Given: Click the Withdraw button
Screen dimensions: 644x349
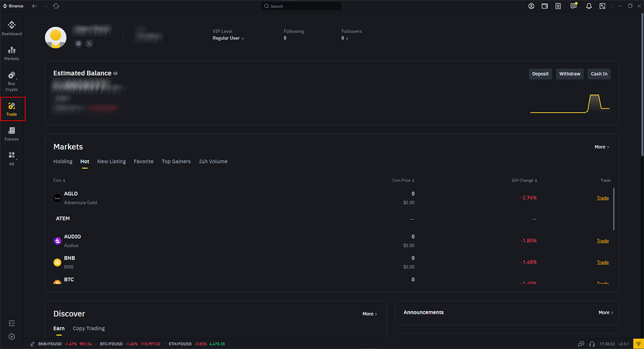Looking at the screenshot, I should [x=570, y=74].
